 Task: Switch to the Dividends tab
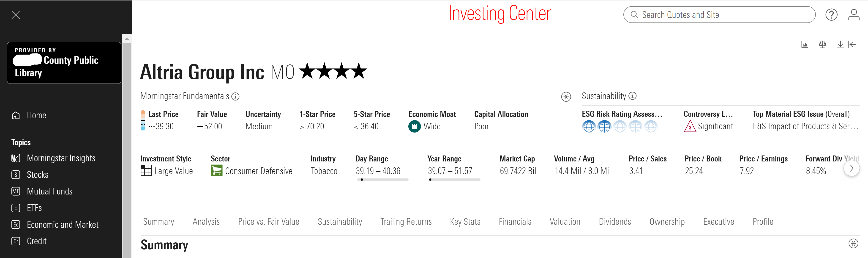[x=615, y=222]
